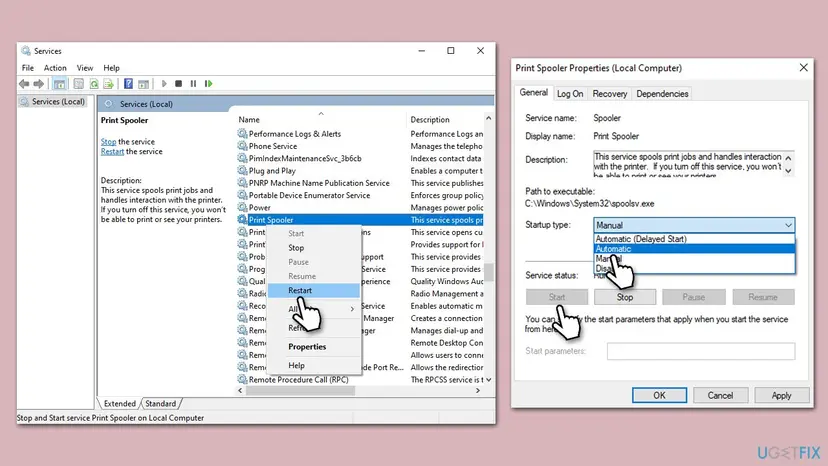Click the Start button in Properties dialog

point(557,297)
